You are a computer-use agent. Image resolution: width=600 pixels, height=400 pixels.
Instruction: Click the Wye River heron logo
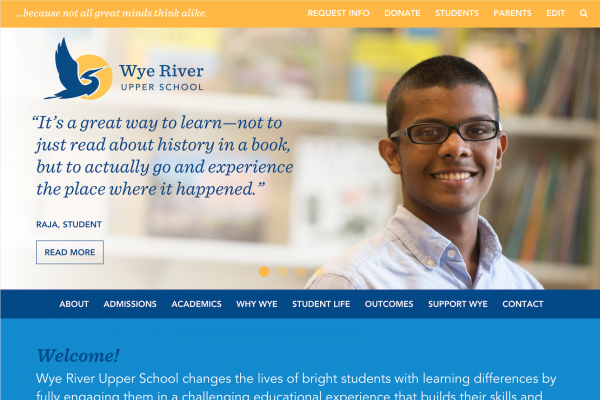click(123, 69)
